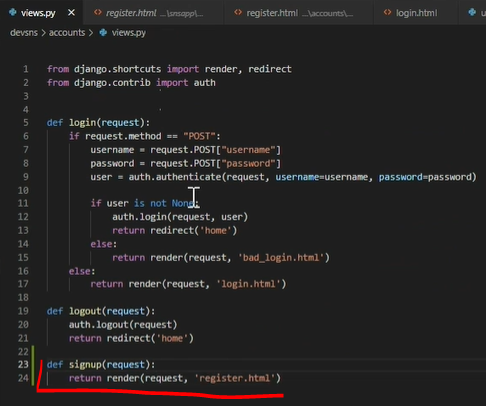Click 'def logout(request):' on line 19

click(x=101, y=311)
